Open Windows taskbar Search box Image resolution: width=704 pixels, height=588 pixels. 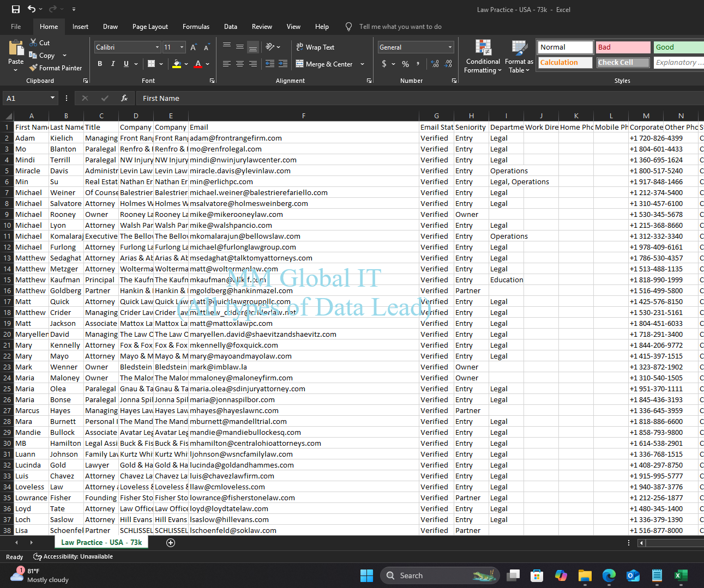click(440, 575)
